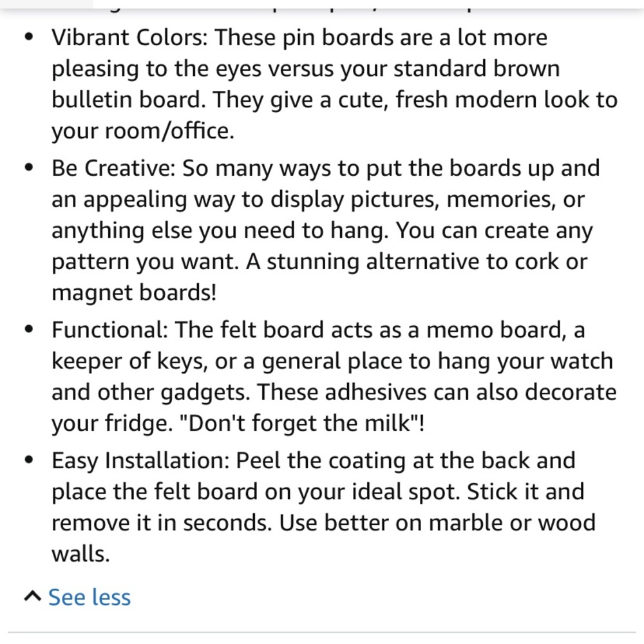This screenshot has height=644, width=644.
Task: Click the horizontal divider line below See less
Action: click(x=322, y=632)
